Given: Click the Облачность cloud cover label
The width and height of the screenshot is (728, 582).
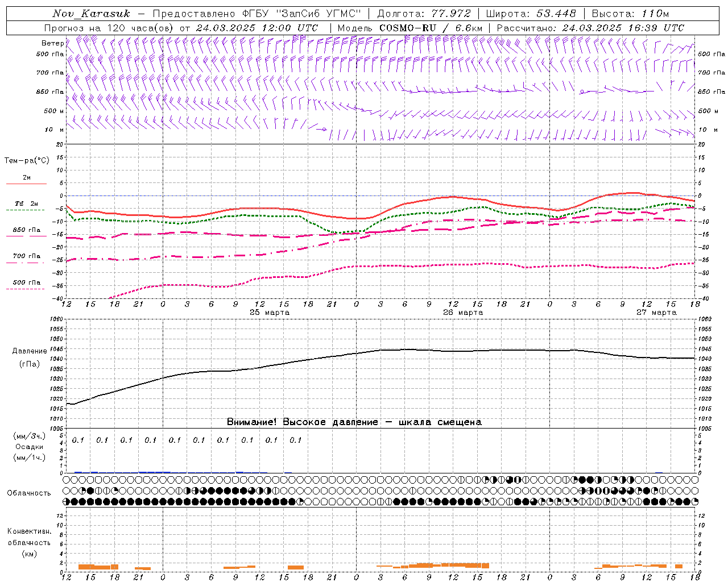Looking at the screenshot, I should pyautogui.click(x=29, y=493).
